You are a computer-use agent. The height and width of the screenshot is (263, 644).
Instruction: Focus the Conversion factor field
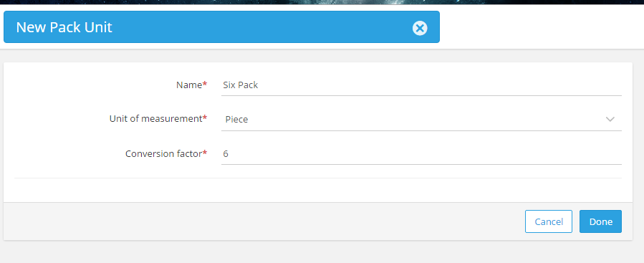pyautogui.click(x=421, y=154)
